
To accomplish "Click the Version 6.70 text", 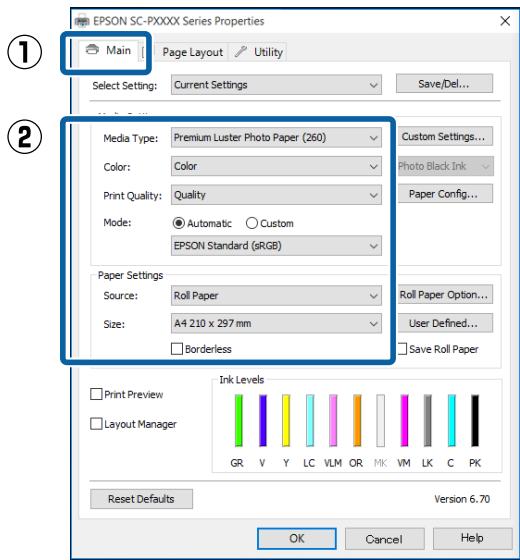I will (x=462, y=499).
